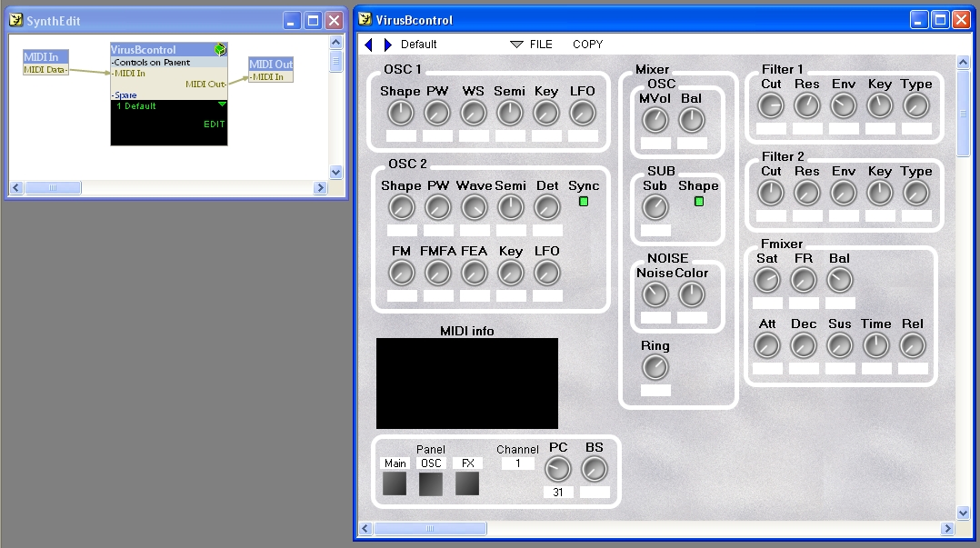Adjust the OSC 1 Shape knob

[401, 113]
